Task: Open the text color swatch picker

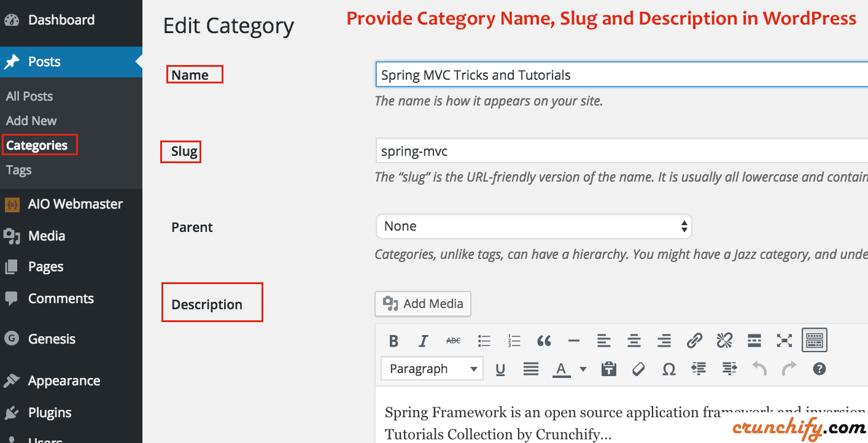Action: coord(562,368)
